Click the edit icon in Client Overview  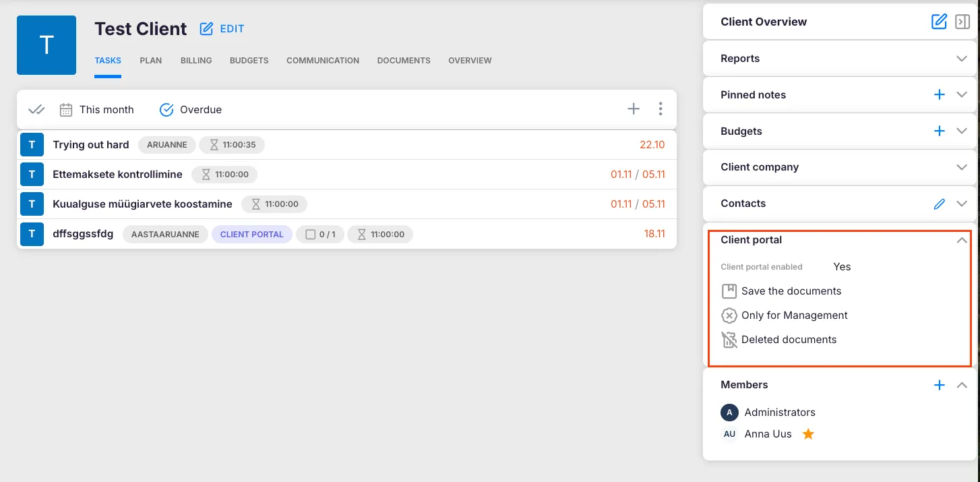(939, 22)
